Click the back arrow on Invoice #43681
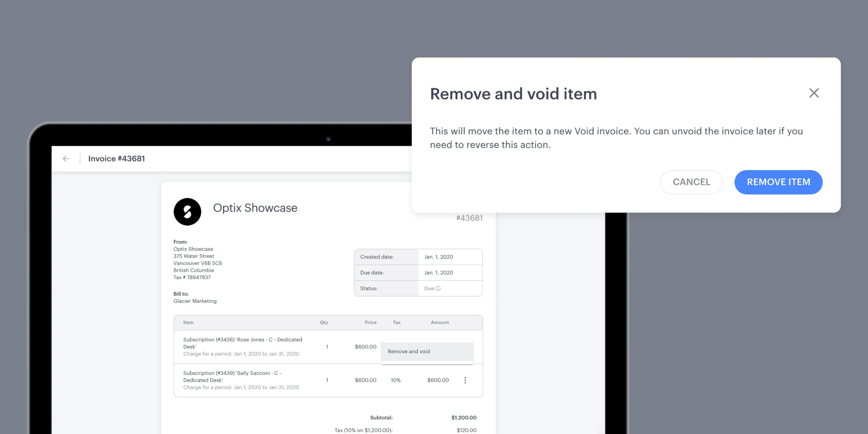 [x=66, y=159]
